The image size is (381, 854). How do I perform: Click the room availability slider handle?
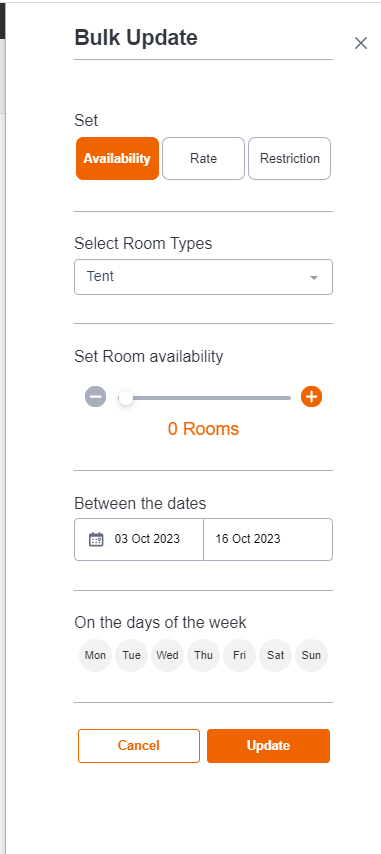coord(126,398)
